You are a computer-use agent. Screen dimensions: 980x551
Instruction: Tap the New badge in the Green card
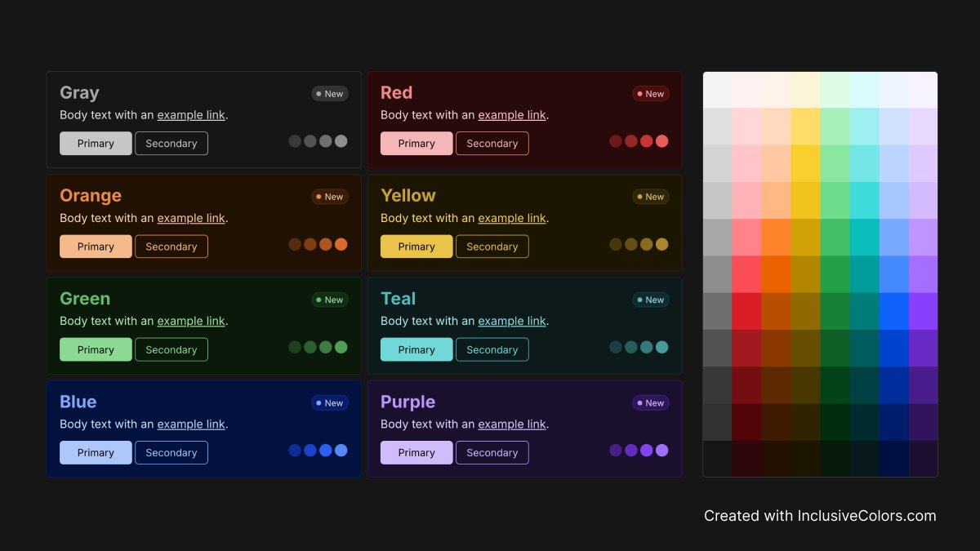330,300
